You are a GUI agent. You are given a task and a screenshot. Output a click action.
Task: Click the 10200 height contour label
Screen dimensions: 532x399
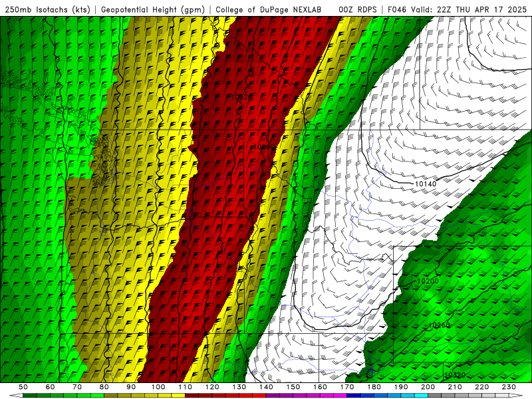(x=428, y=281)
